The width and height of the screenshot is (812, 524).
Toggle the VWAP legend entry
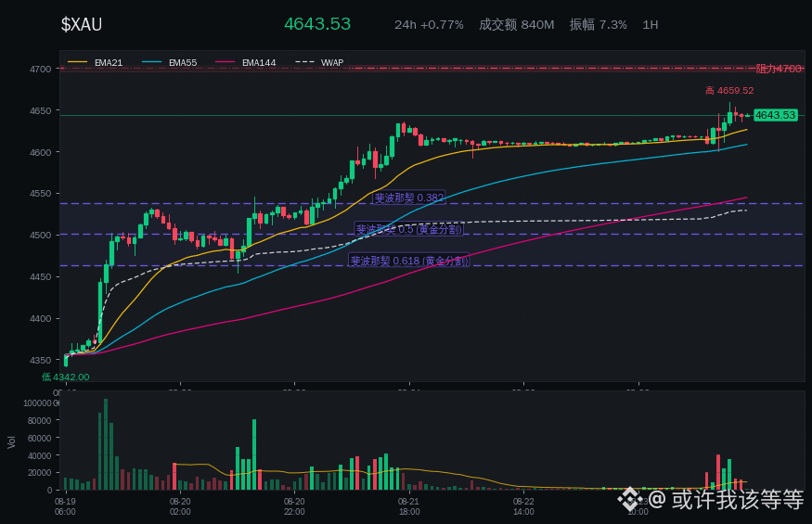pos(319,63)
